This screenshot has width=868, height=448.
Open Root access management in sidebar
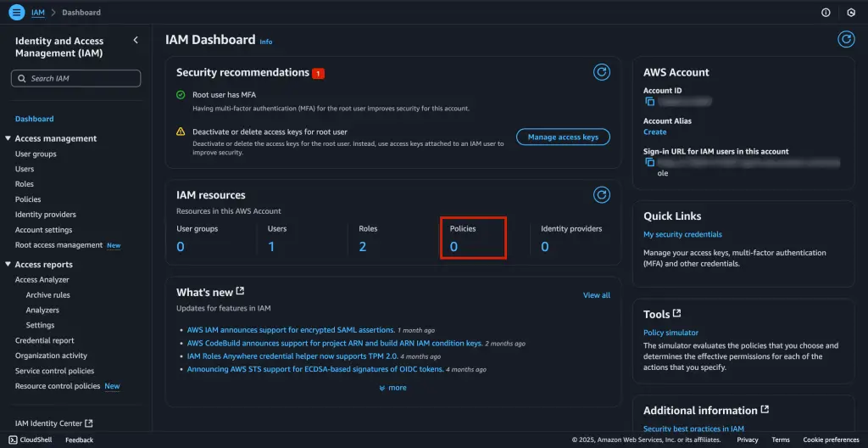58,245
